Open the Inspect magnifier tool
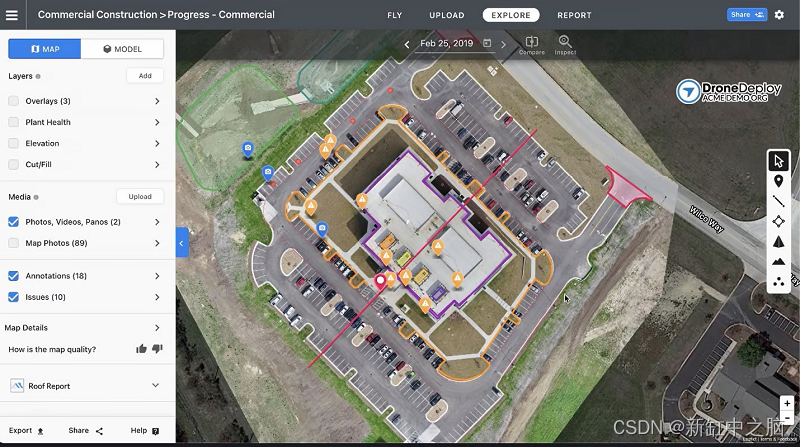Image resolution: width=800 pixels, height=447 pixels. (x=565, y=45)
